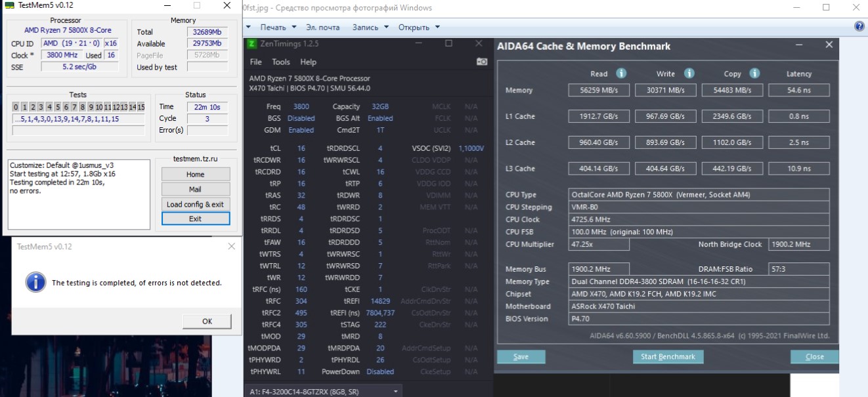Click the SSE 5.2 sec/Gb field

click(80, 67)
